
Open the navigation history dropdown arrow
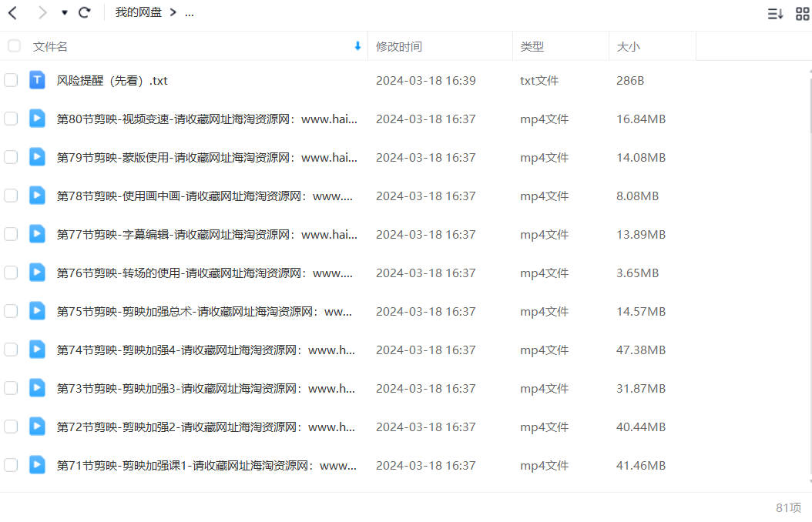click(64, 12)
